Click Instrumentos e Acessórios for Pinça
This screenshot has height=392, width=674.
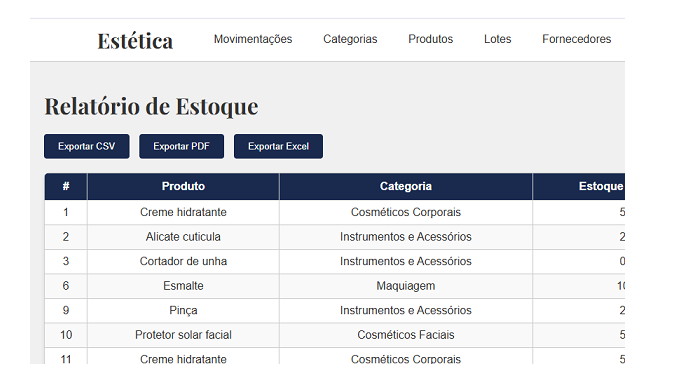(406, 310)
